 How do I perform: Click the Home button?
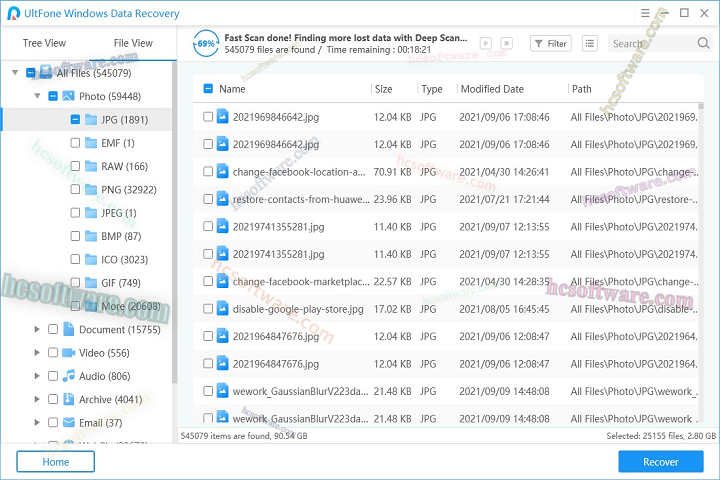point(56,462)
